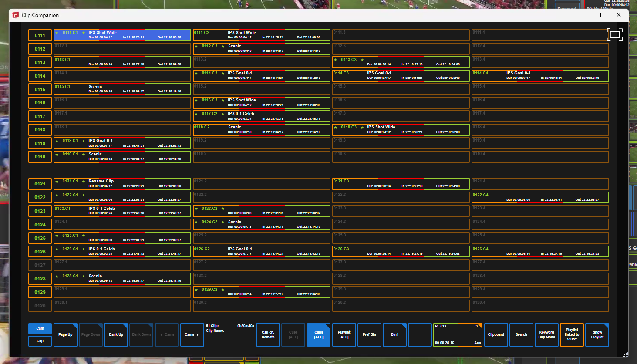Open the Clipboard
The width and height of the screenshot is (637, 364).
coord(496,335)
